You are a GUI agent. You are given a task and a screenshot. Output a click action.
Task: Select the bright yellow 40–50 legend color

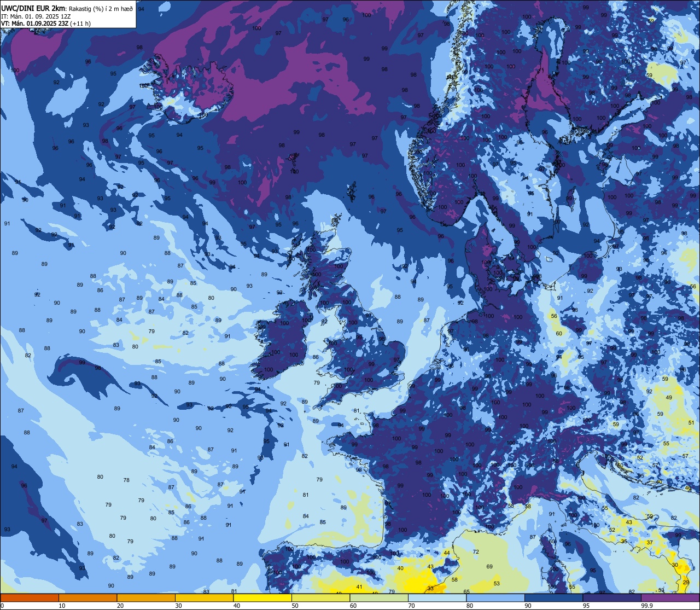pyautogui.click(x=262, y=598)
